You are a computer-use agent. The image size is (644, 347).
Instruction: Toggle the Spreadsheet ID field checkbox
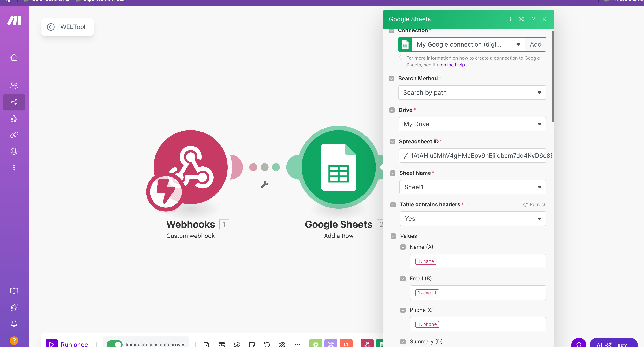[x=392, y=141]
